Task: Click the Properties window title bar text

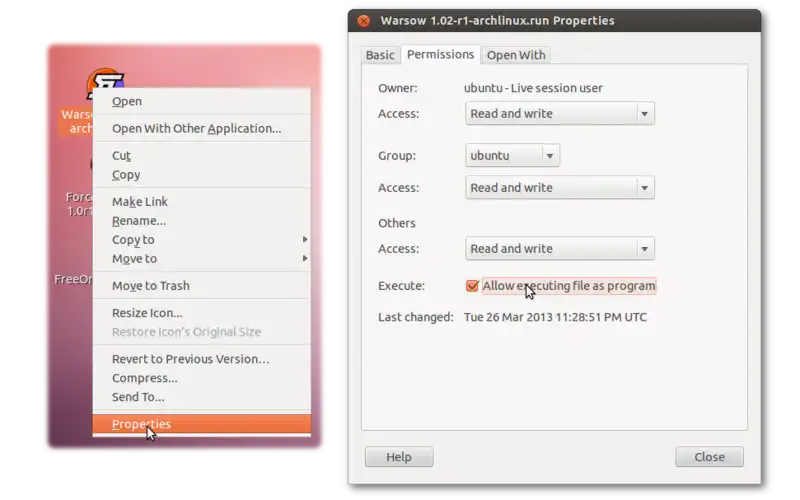Action: (x=497, y=21)
